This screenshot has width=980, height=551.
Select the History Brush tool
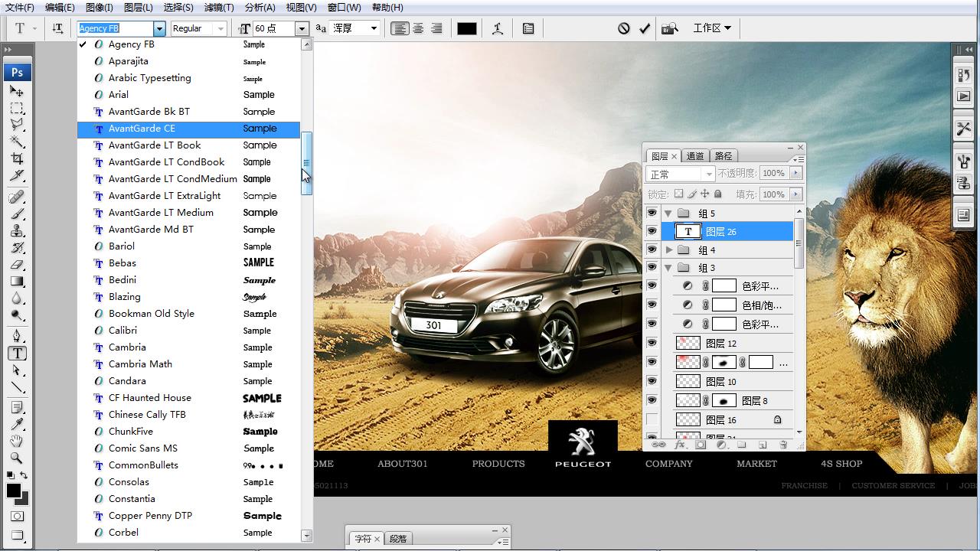(x=17, y=248)
